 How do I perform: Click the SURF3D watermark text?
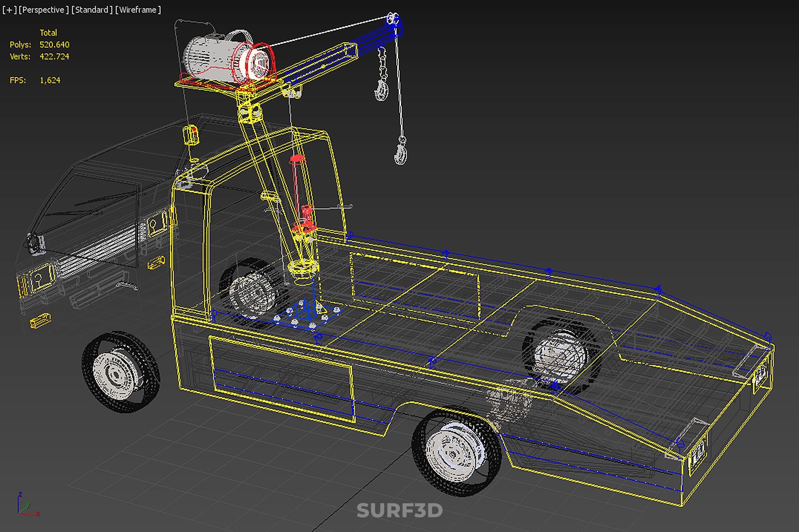pos(399,510)
